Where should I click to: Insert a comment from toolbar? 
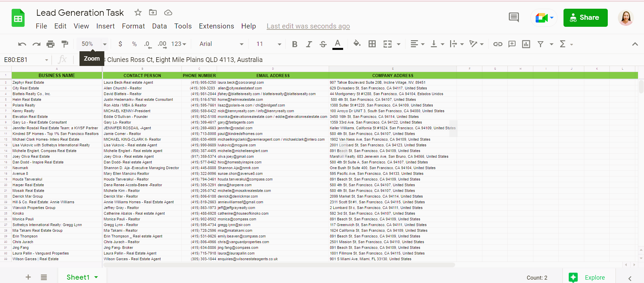tap(512, 44)
